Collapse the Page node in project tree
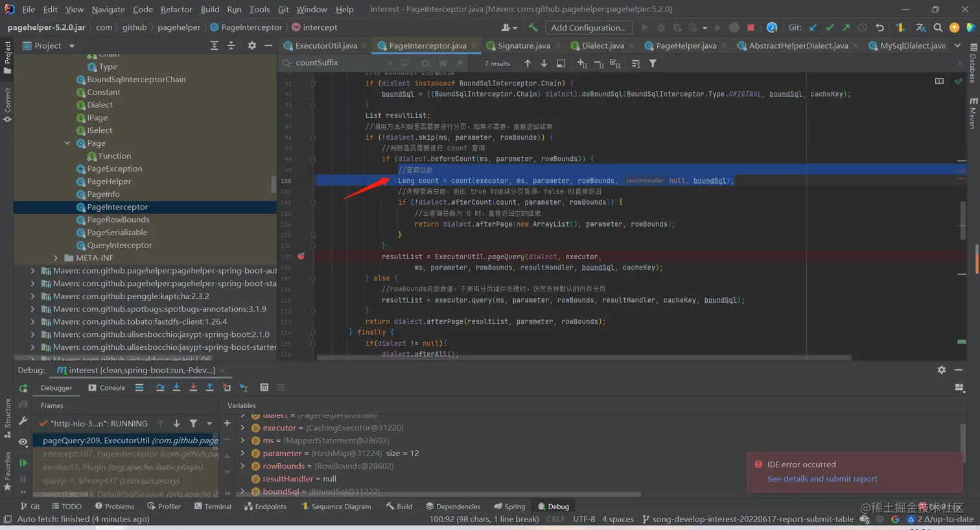This screenshot has width=980, height=530. pyautogui.click(x=67, y=143)
